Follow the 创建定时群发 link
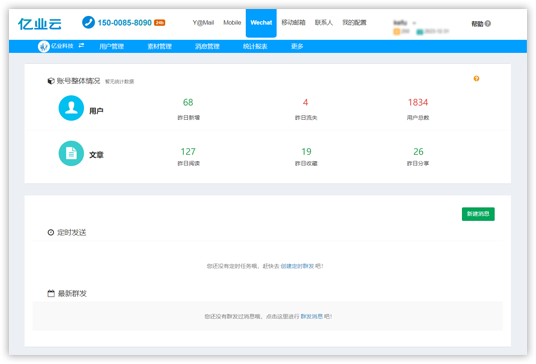Viewport: 536px width, 364px height. [297, 266]
